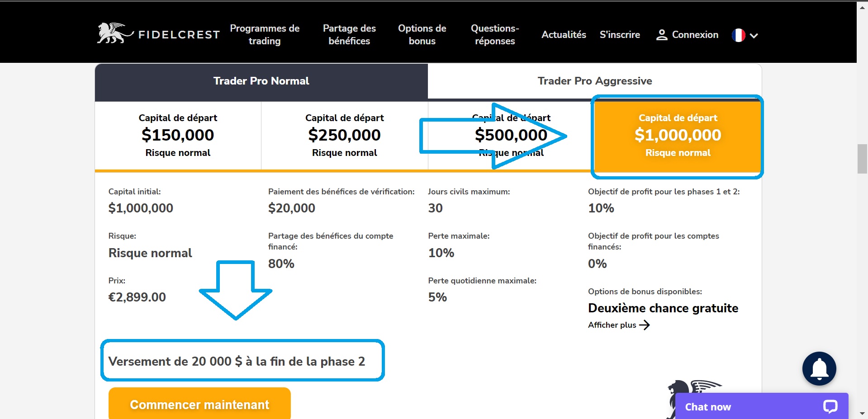Viewport: 868px width, 419px height.
Task: Open Programmes de trading menu
Action: click(265, 35)
